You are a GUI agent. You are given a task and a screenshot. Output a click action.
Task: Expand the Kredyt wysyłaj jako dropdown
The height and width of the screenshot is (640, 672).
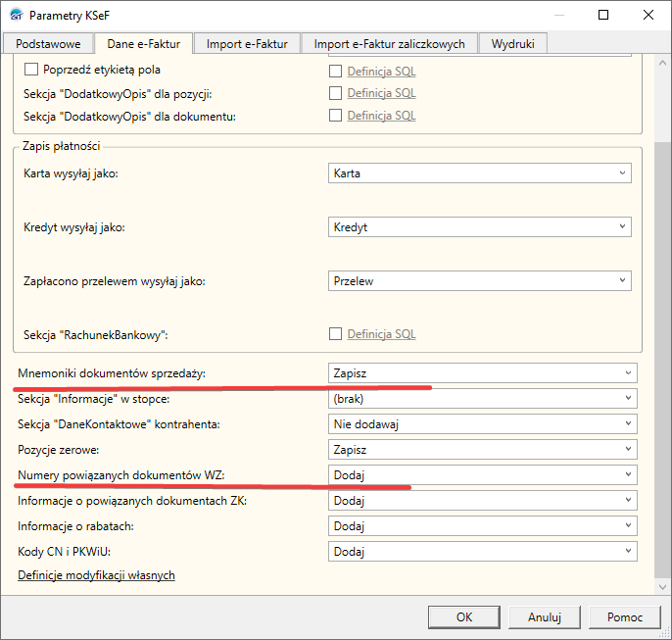pyautogui.click(x=480, y=226)
